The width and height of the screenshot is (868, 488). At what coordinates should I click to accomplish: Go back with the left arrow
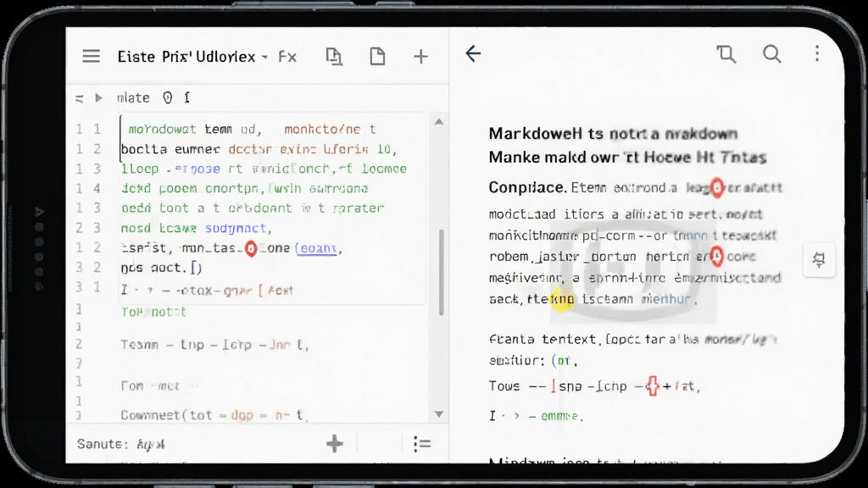(x=473, y=53)
